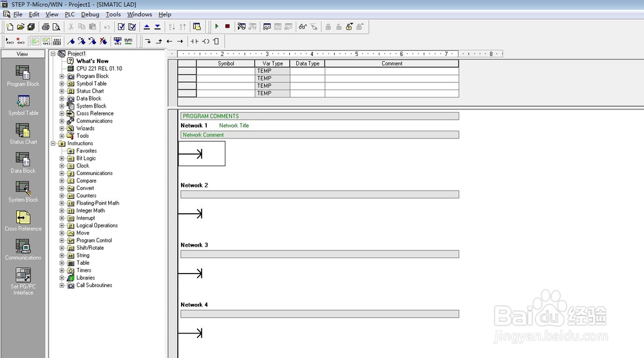Toggle symbol information table (sym icon)
The height and width of the screenshot is (358, 644).
129,41
